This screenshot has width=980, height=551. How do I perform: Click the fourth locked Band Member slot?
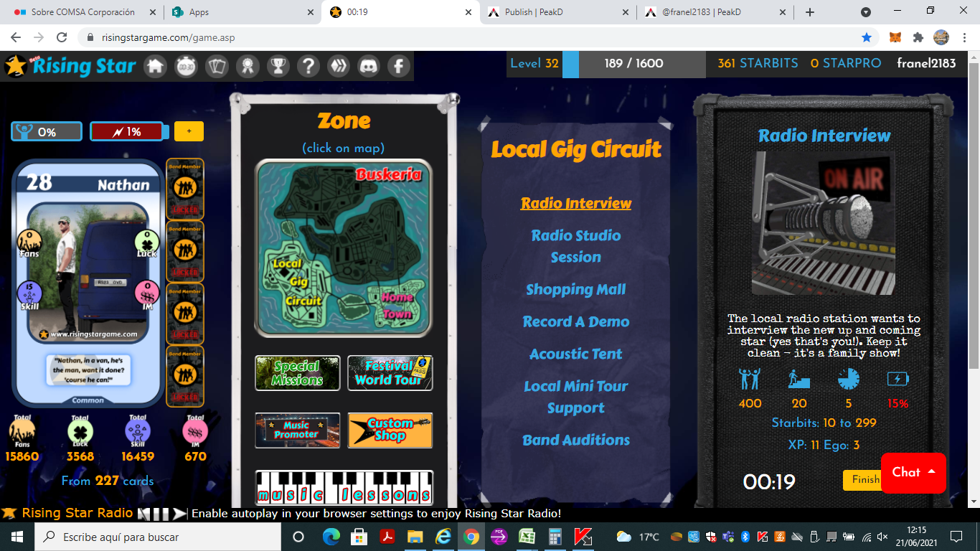pos(185,376)
